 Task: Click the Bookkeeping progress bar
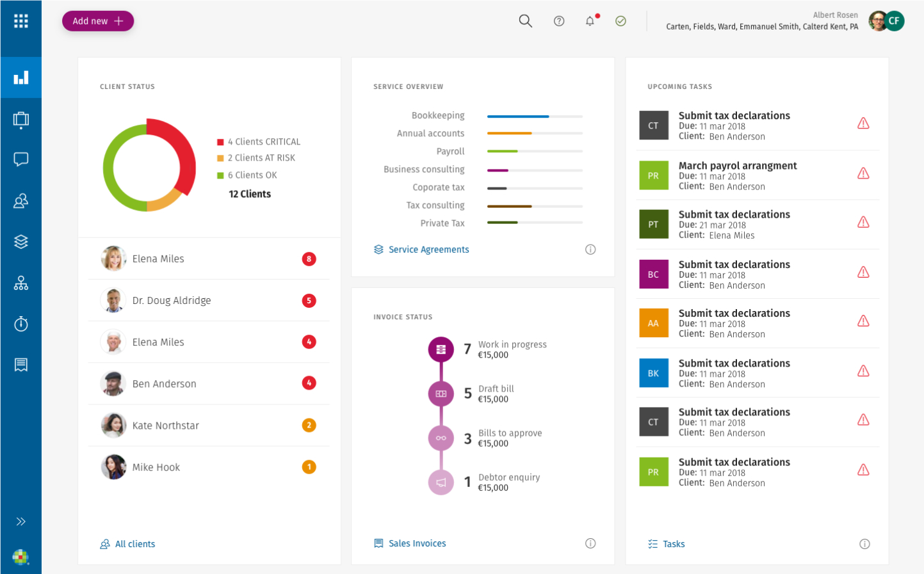point(535,116)
